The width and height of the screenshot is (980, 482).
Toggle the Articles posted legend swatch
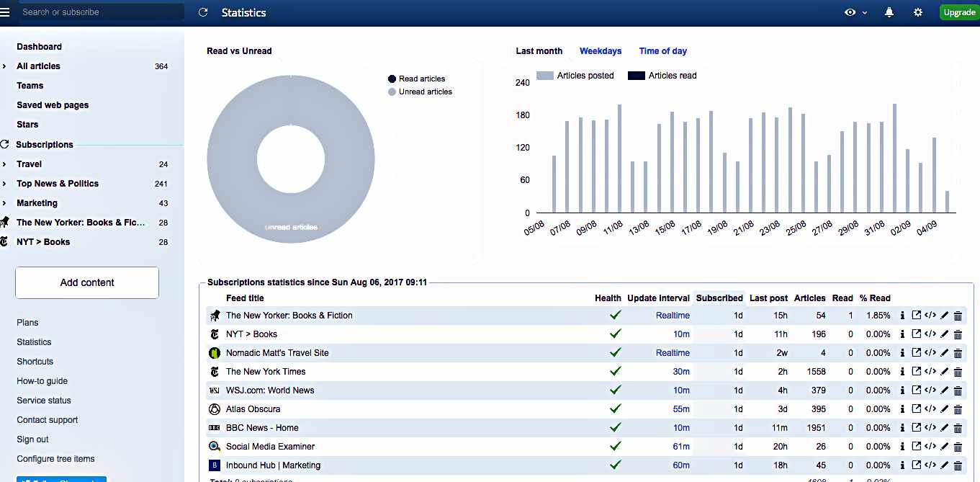[x=545, y=76]
